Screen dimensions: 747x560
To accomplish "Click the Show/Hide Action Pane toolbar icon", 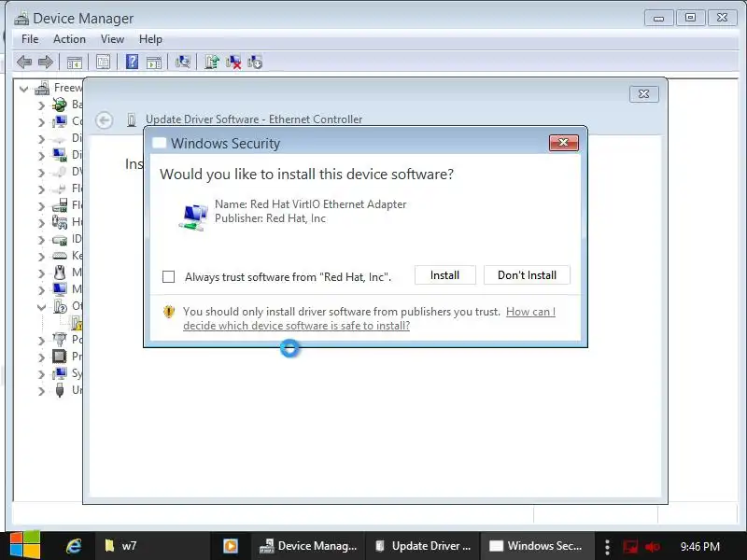I will (154, 62).
